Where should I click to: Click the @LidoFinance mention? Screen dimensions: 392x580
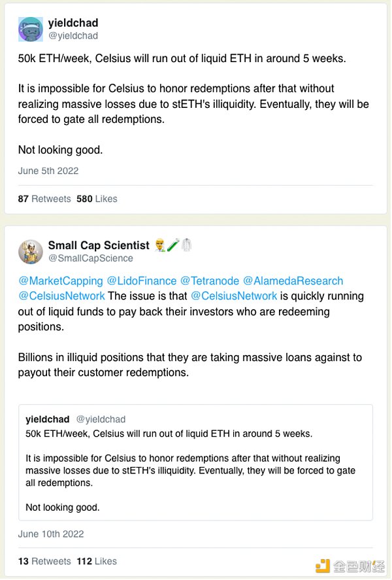click(140, 281)
